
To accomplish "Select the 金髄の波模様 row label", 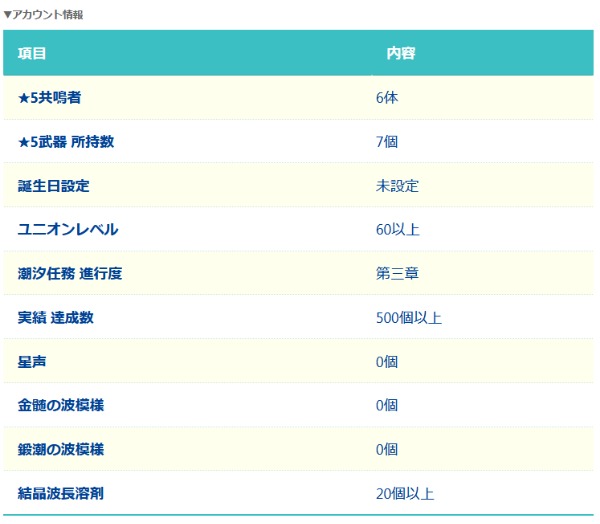I will [x=60, y=405].
